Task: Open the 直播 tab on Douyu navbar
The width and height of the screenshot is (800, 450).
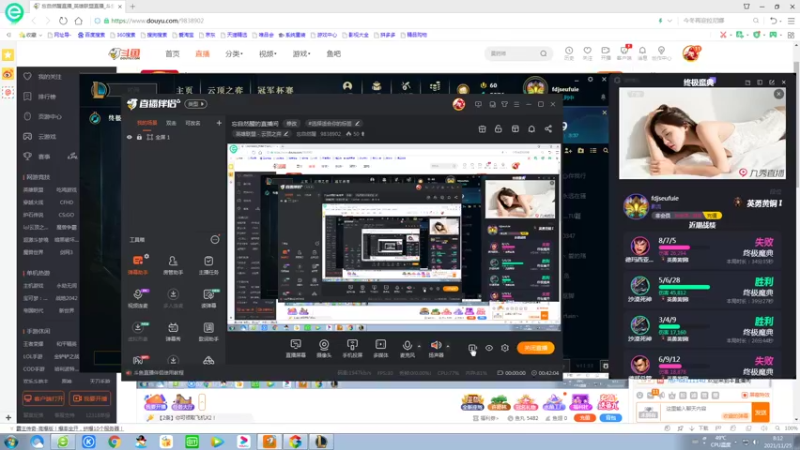Action: [x=203, y=54]
